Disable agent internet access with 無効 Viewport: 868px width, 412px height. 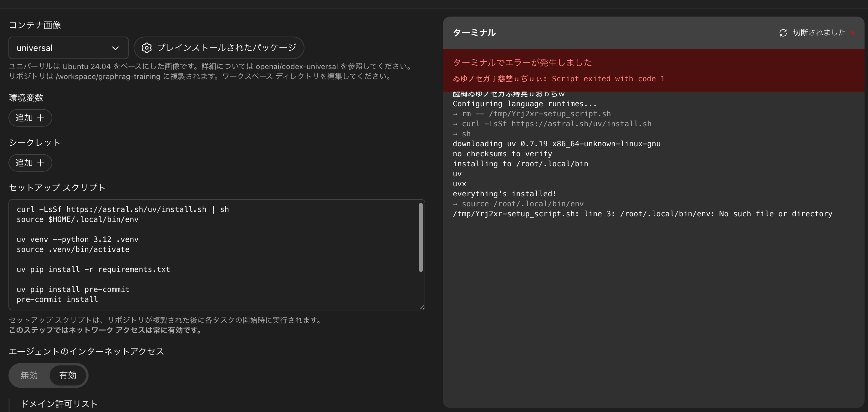pyautogui.click(x=29, y=375)
